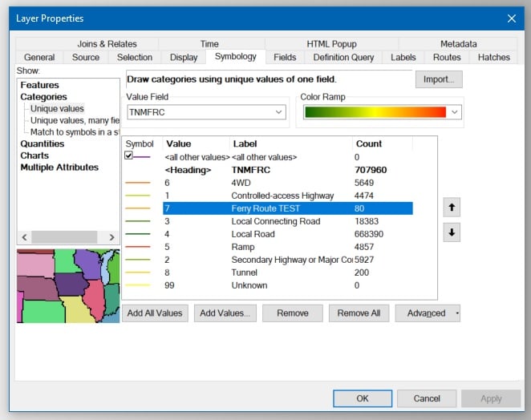Open the HTML Popup tab
This screenshot has height=420, width=531.
331,44
